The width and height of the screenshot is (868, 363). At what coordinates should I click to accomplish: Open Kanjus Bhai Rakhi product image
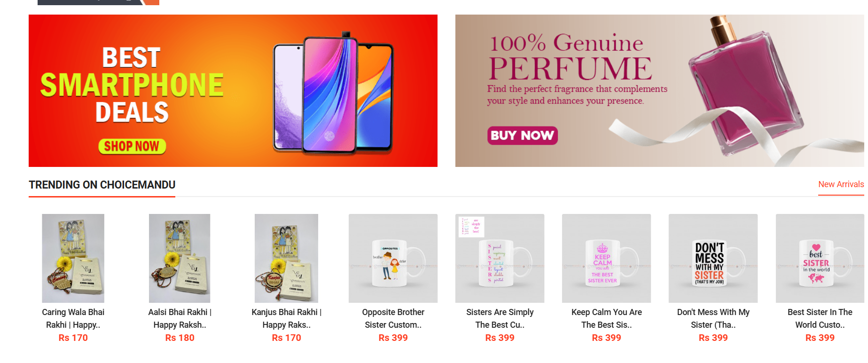286,258
